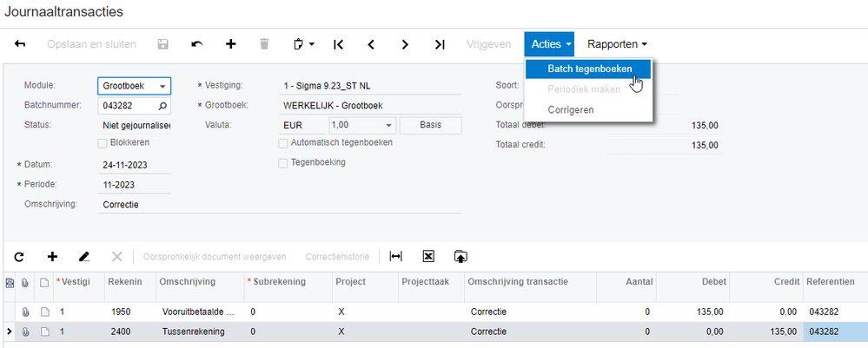Click highlighted reference 043282 in row 2400
The height and width of the screenshot is (348, 868).
tap(835, 332)
